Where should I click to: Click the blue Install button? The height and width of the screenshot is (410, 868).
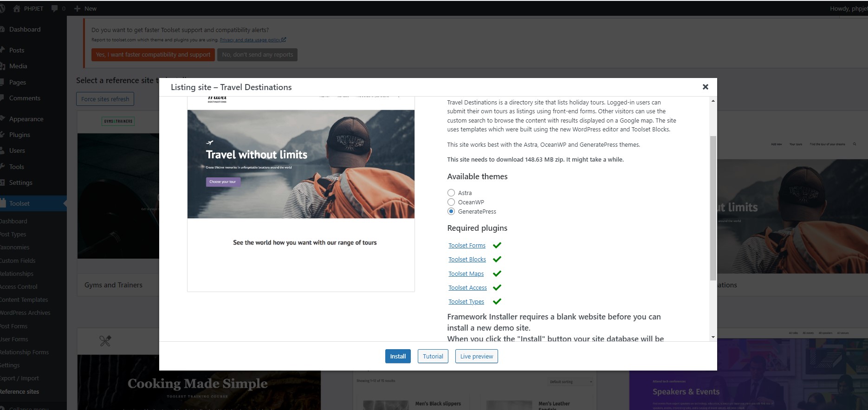point(397,356)
